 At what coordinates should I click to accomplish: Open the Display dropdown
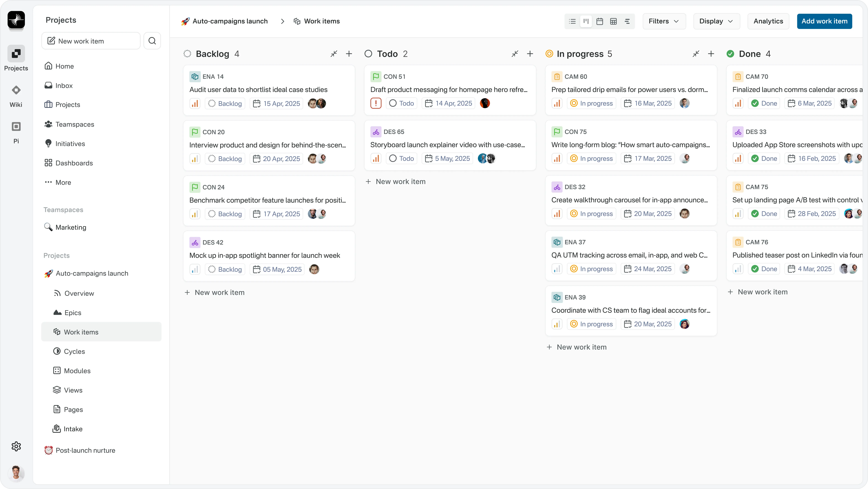pos(716,21)
